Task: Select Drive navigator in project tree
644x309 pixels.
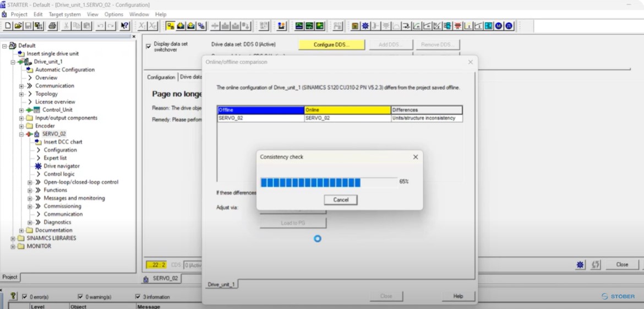Action: (62, 166)
